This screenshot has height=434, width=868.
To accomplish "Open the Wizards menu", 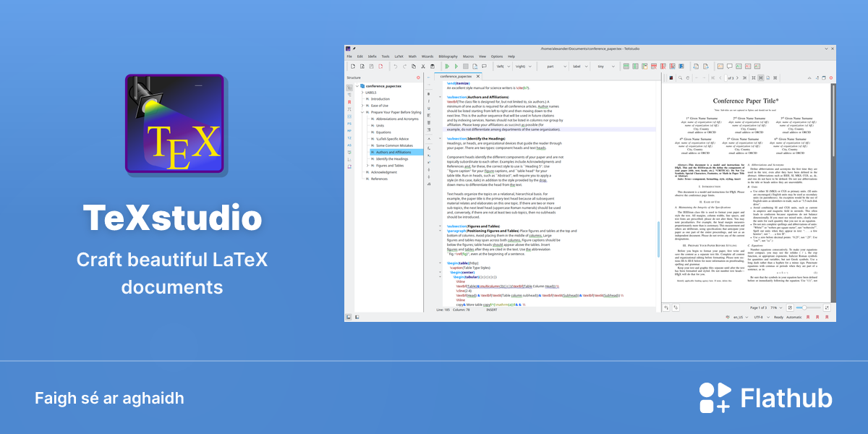I will coord(427,56).
